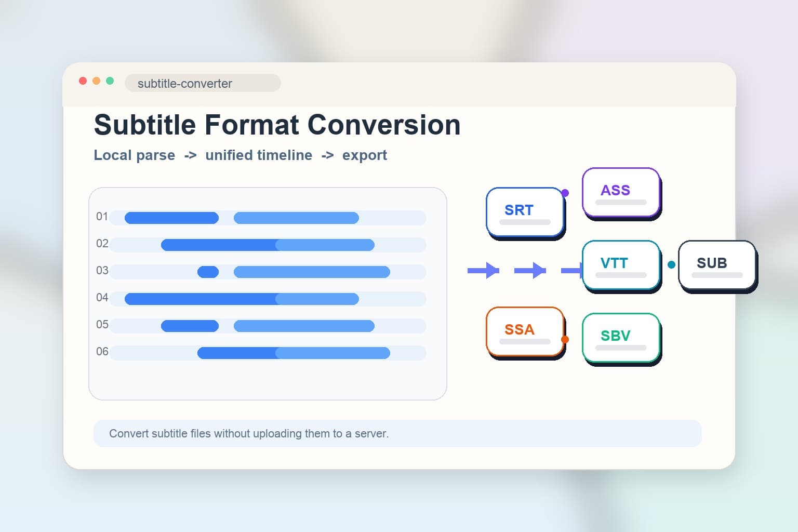Click the first purple conversion arrow
The height and width of the screenshot is (532, 798).
pos(483,270)
